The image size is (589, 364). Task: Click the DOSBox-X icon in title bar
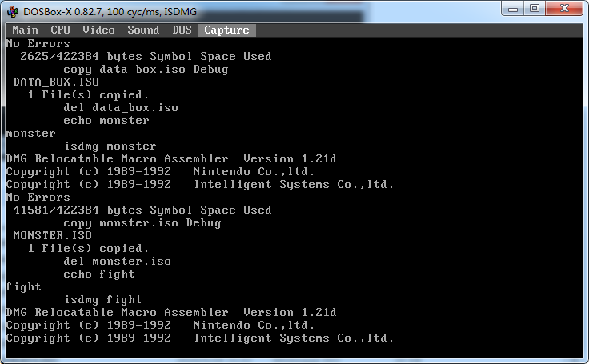[12, 12]
